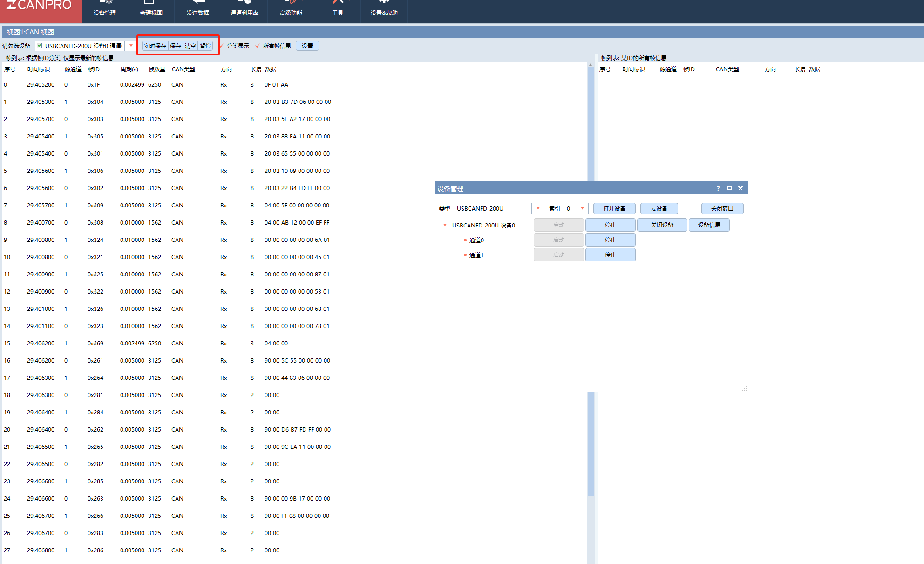Select the row with frame ID 0x262
The height and width of the screenshot is (564, 924).
(x=293, y=430)
